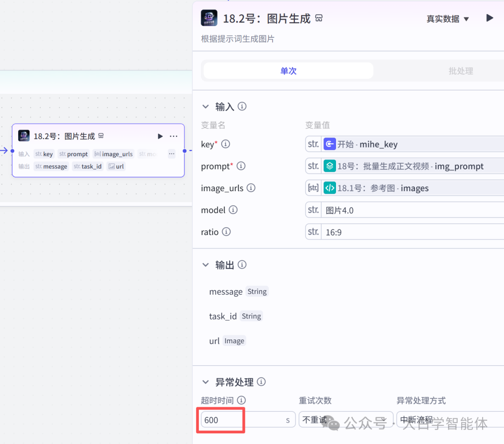Collapse the 异常处理 section
504x444 pixels.
click(205, 382)
